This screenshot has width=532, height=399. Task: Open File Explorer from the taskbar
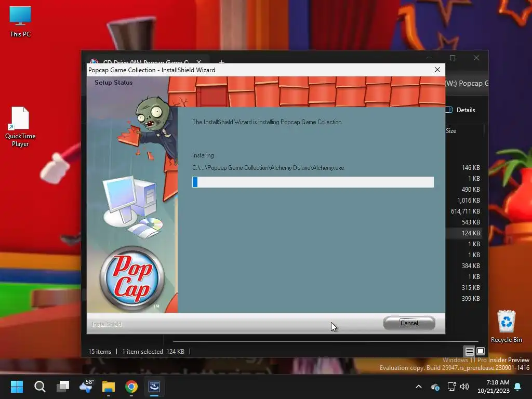click(x=109, y=387)
